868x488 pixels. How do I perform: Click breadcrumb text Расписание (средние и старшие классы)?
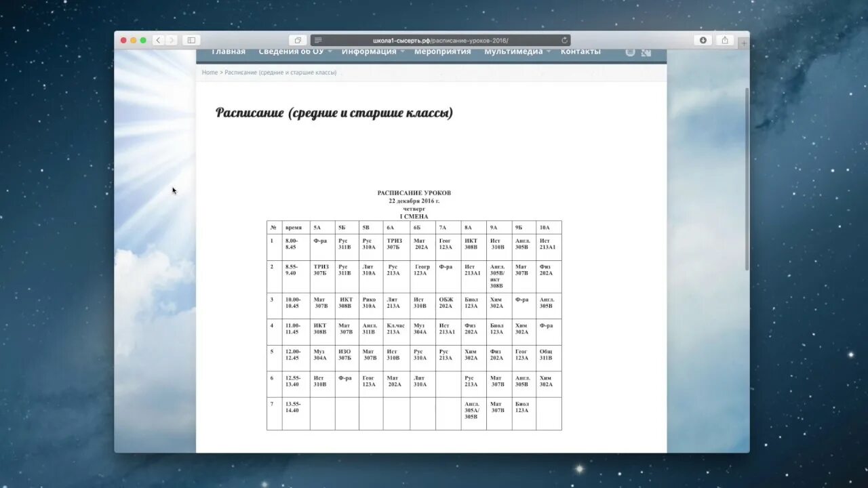point(281,73)
